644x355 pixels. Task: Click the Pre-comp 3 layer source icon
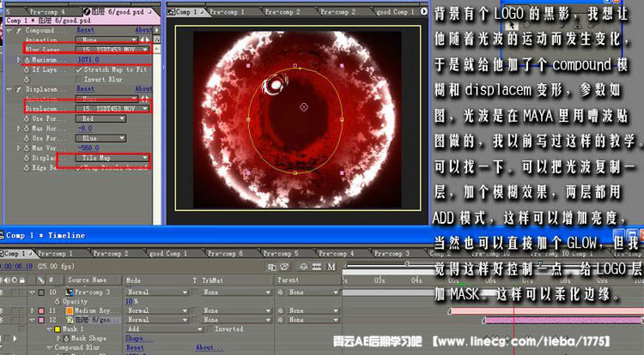click(70, 292)
